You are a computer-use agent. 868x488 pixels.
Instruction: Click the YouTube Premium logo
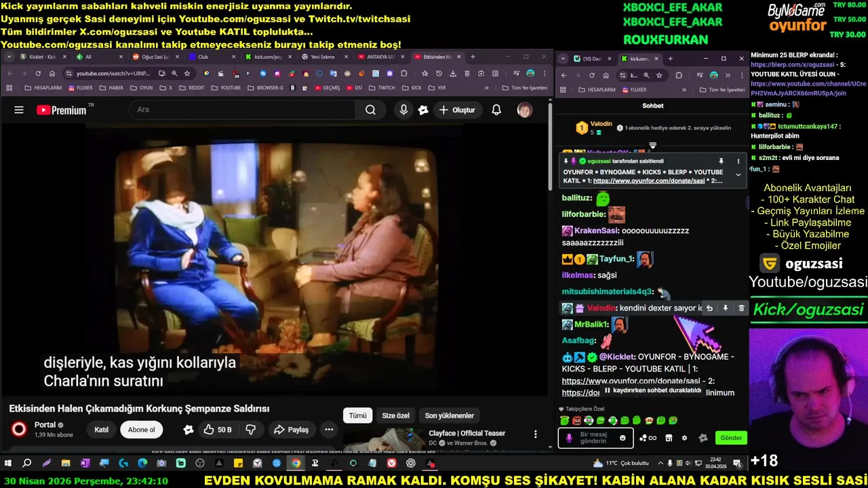pyautogui.click(x=61, y=110)
